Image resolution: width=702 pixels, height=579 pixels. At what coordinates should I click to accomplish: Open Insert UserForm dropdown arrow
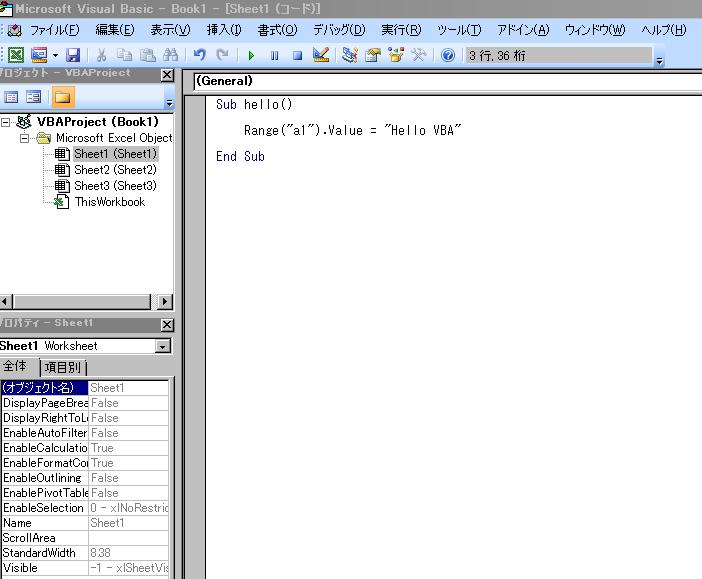pyautogui.click(x=55, y=56)
